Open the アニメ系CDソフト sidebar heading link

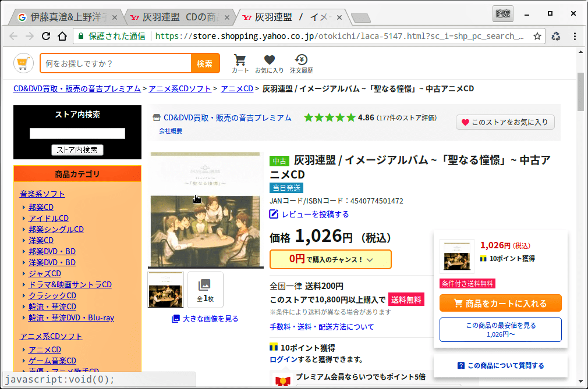(x=51, y=337)
